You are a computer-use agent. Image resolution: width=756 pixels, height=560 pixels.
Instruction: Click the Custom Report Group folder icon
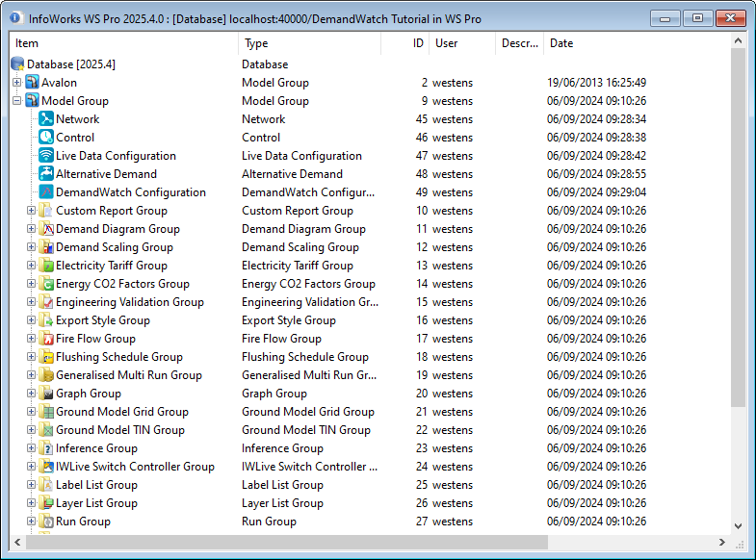pyautogui.click(x=46, y=211)
